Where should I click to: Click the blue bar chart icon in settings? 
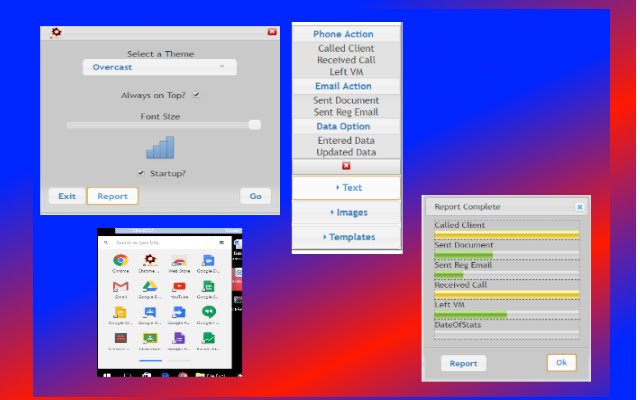(160, 147)
